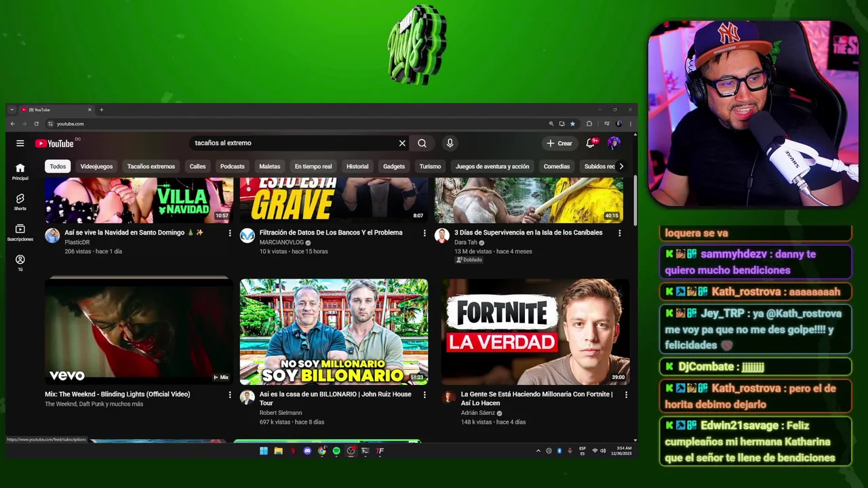Open Windows Start menu
The height and width of the screenshot is (488, 868).
click(x=264, y=451)
